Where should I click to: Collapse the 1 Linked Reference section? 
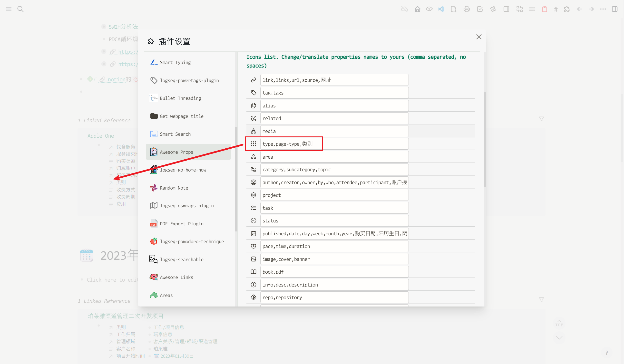pos(104,120)
